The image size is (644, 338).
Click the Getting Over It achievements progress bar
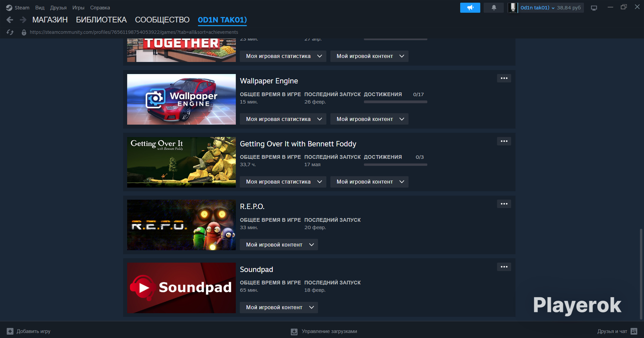click(395, 165)
